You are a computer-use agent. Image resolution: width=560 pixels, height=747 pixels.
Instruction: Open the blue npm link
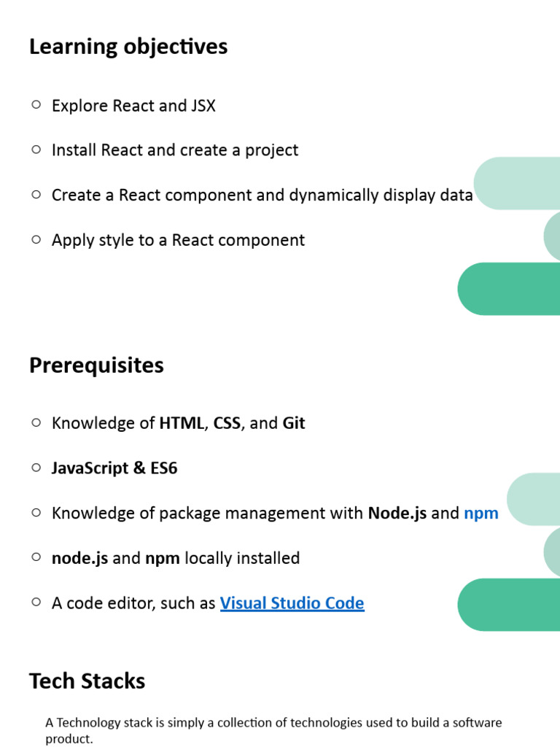tap(481, 513)
